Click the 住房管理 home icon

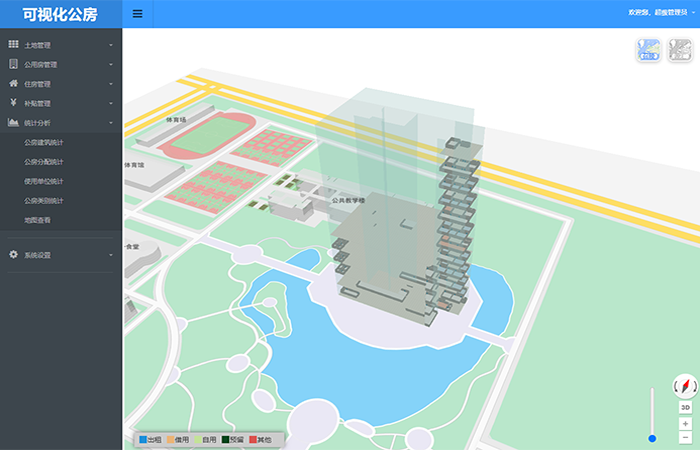(13, 83)
